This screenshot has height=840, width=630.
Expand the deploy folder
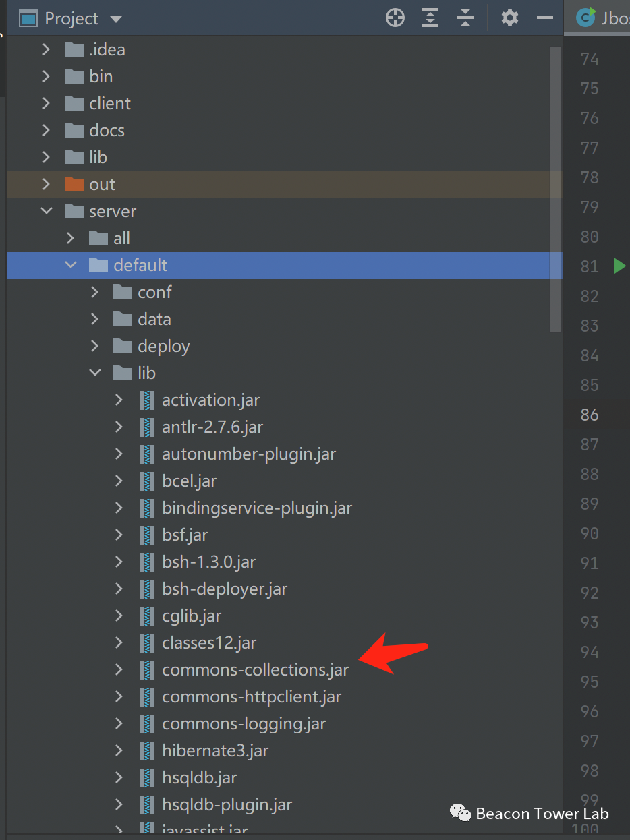click(95, 347)
